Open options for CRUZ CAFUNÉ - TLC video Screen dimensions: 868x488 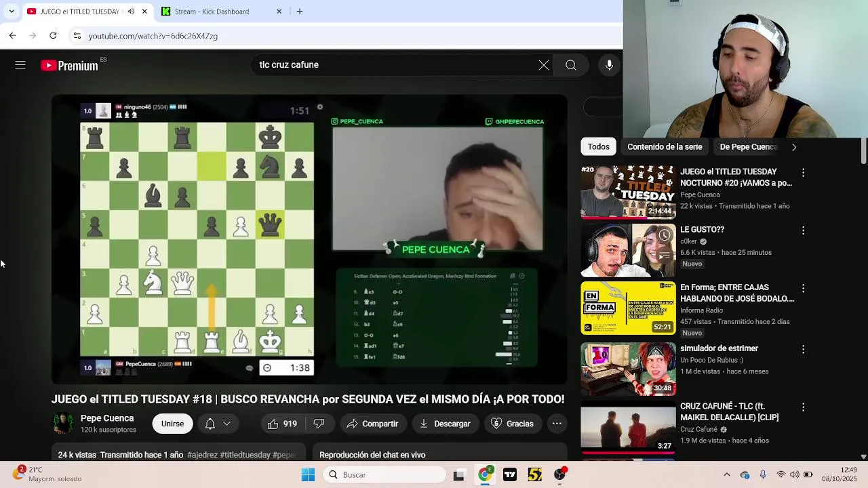803,407
